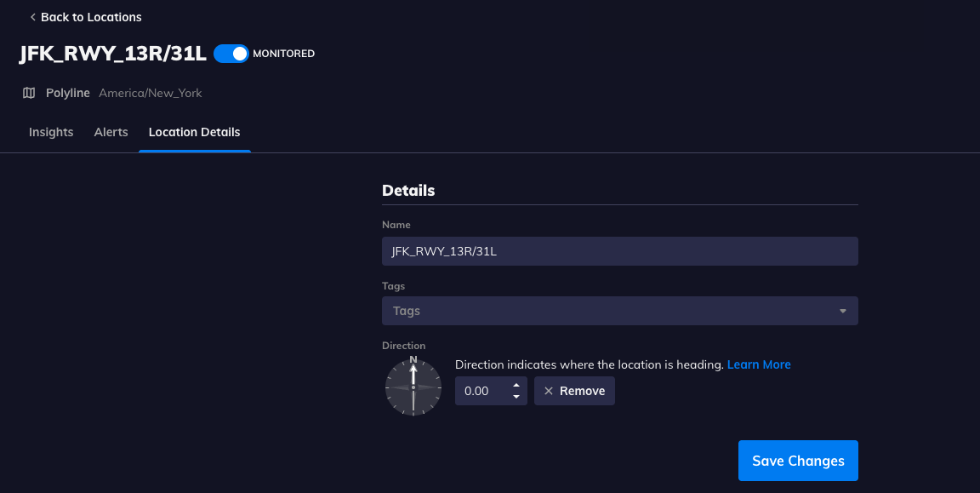
Task: Remove the direction setting
Action: (x=574, y=391)
